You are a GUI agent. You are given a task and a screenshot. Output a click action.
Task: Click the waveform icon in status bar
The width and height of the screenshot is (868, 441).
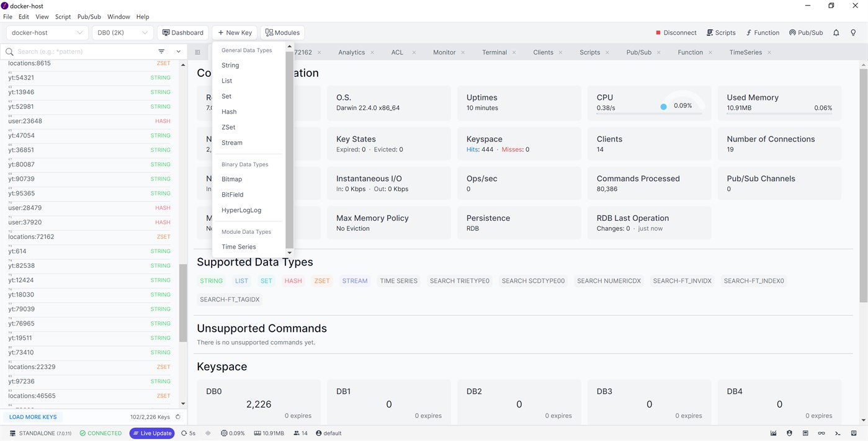click(208, 434)
